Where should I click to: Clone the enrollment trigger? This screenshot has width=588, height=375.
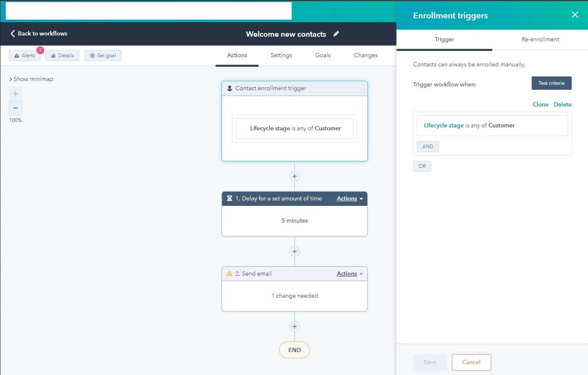pyautogui.click(x=540, y=104)
